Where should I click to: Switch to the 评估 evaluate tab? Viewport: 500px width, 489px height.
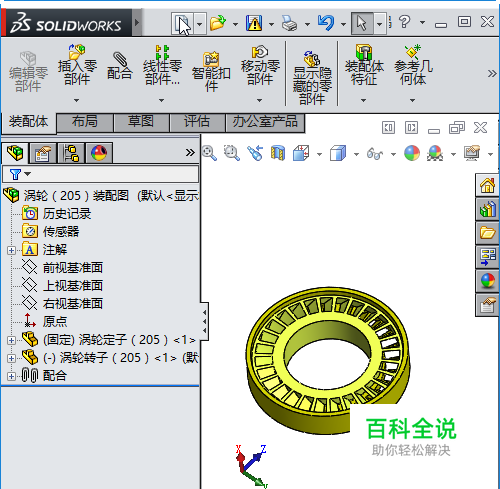[x=197, y=122]
